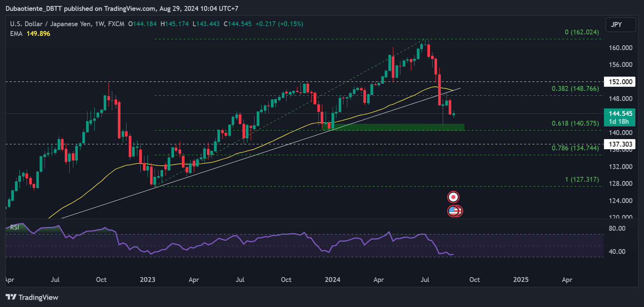Click the countdown timer 1d 18h

coord(619,122)
